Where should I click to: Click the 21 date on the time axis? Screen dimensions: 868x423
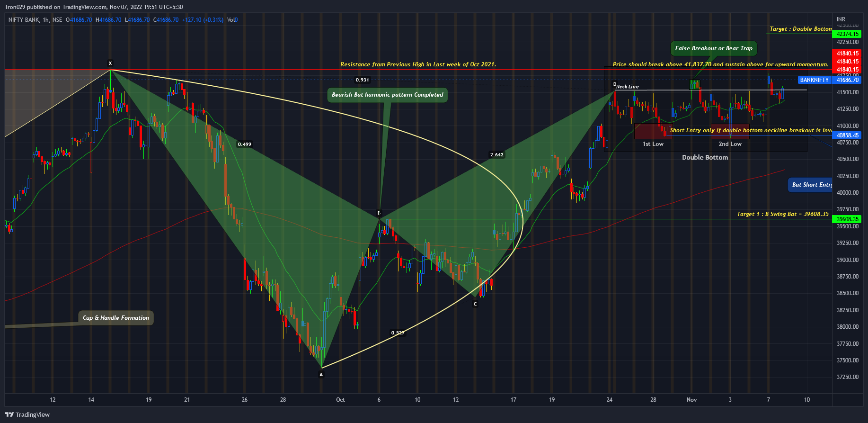(x=187, y=400)
